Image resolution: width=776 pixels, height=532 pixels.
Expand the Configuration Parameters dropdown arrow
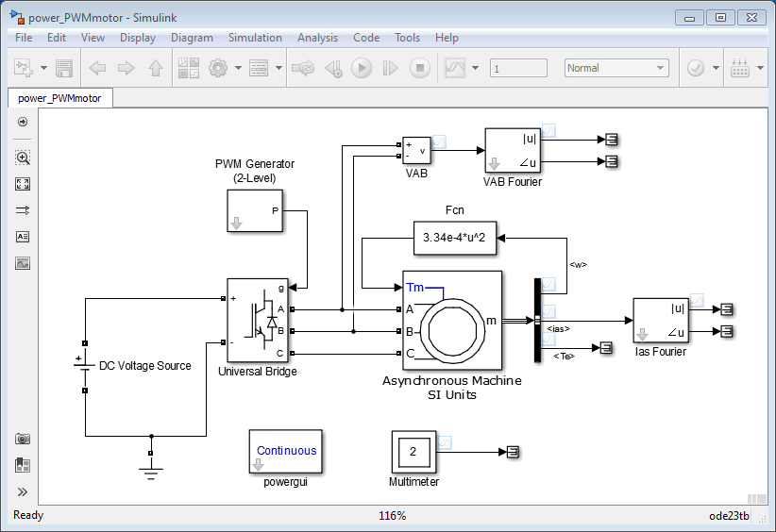tap(238, 68)
